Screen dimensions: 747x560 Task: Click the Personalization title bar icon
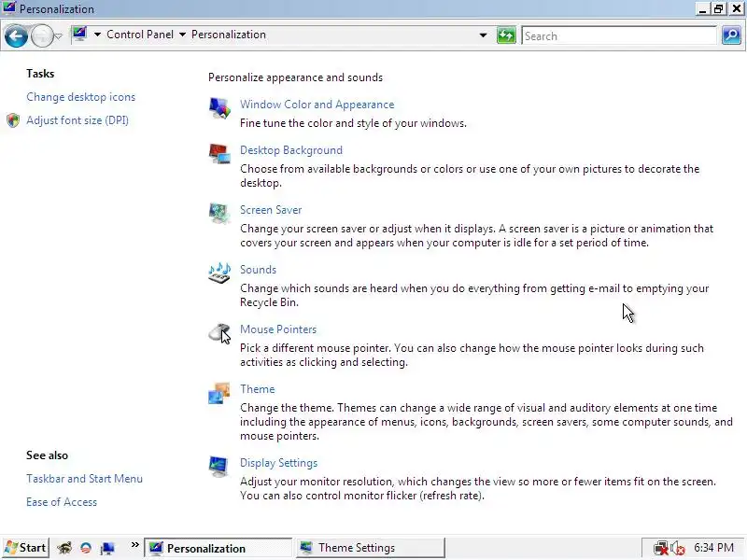pos(9,8)
